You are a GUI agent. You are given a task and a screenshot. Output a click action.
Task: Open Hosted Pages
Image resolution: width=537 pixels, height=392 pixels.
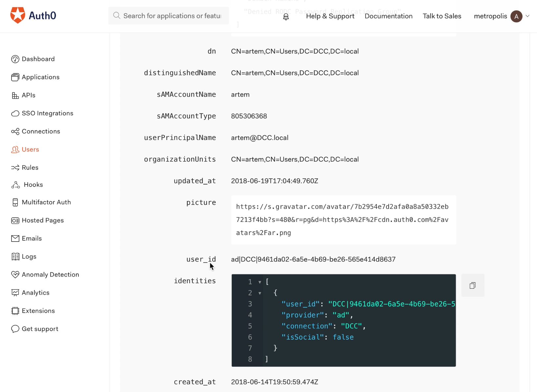(x=43, y=220)
